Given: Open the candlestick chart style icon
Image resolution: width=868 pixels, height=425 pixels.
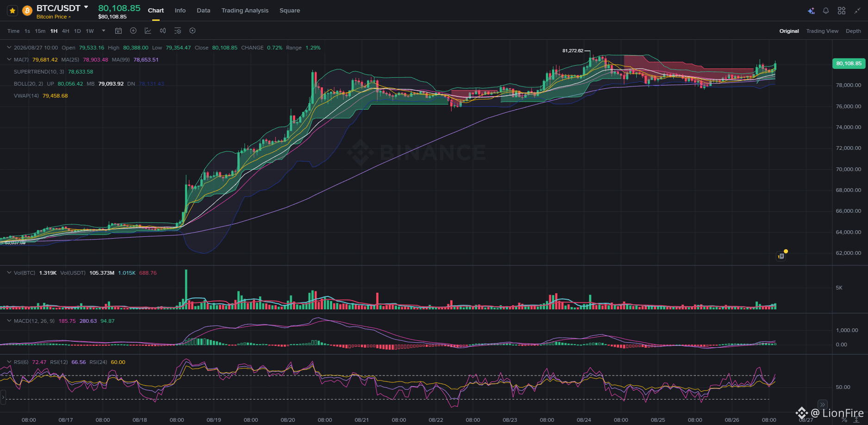Looking at the screenshot, I should click(163, 31).
